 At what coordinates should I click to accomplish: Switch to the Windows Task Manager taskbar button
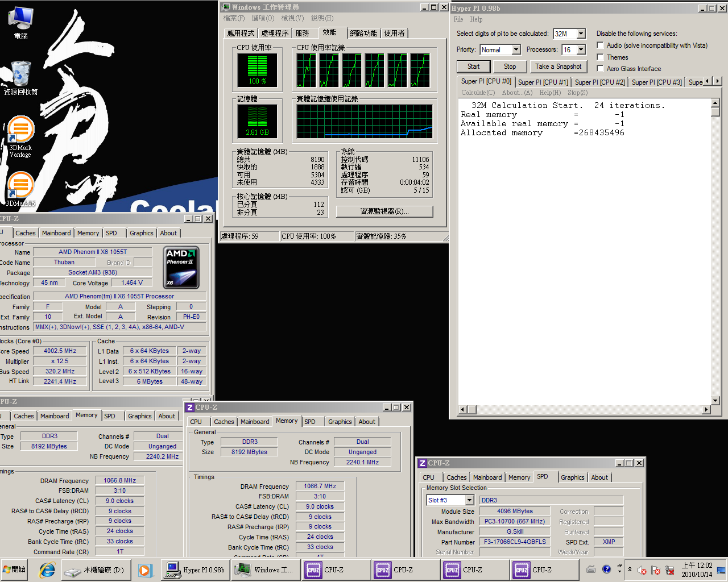click(x=266, y=569)
